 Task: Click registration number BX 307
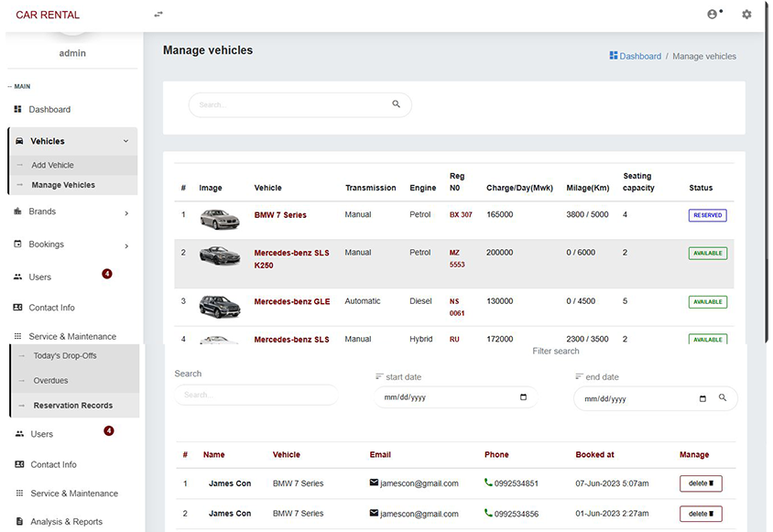461,214
